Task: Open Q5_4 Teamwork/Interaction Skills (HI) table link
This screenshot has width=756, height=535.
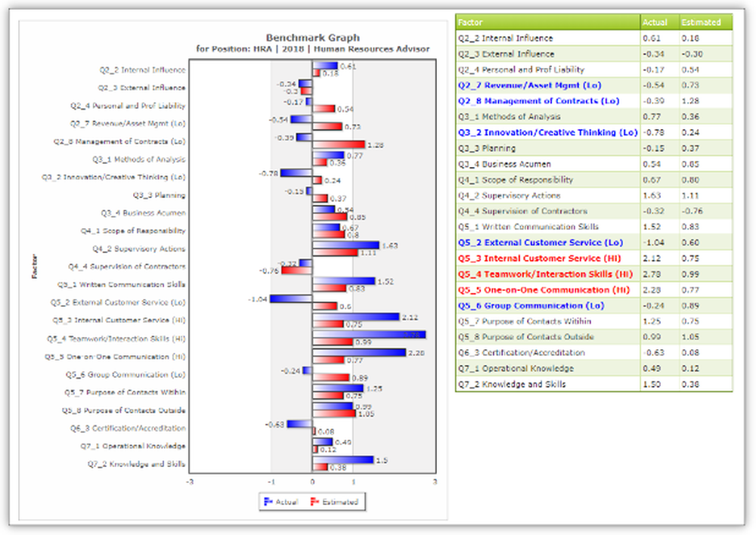Action: coord(545,274)
